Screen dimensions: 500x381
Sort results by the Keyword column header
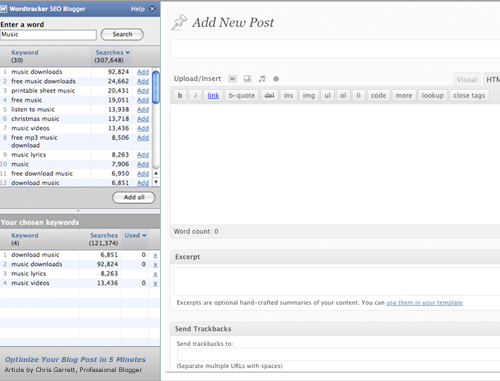(25, 53)
